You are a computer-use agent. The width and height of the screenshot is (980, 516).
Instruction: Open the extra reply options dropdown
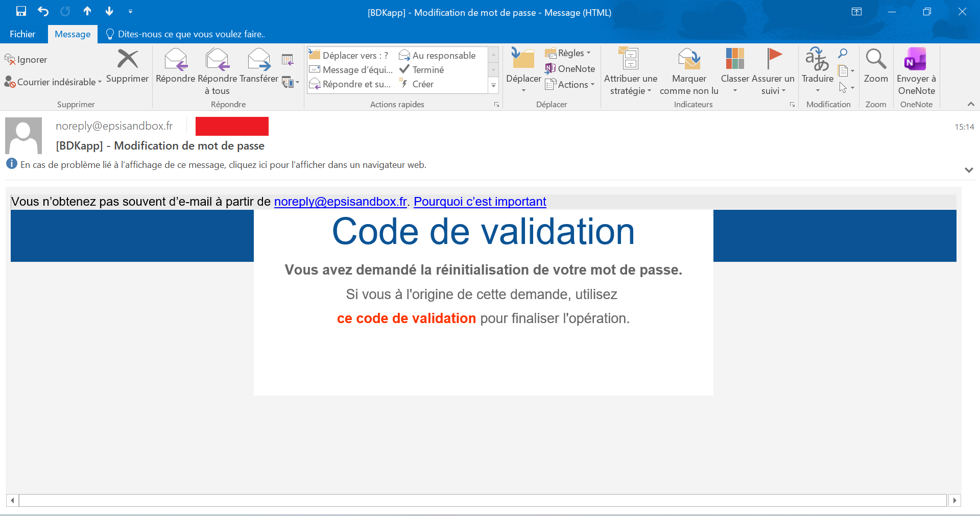(x=291, y=82)
